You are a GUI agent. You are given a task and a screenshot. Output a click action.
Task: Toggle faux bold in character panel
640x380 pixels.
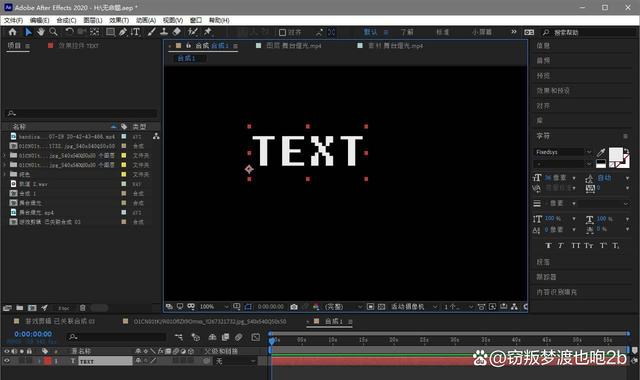pyautogui.click(x=548, y=245)
